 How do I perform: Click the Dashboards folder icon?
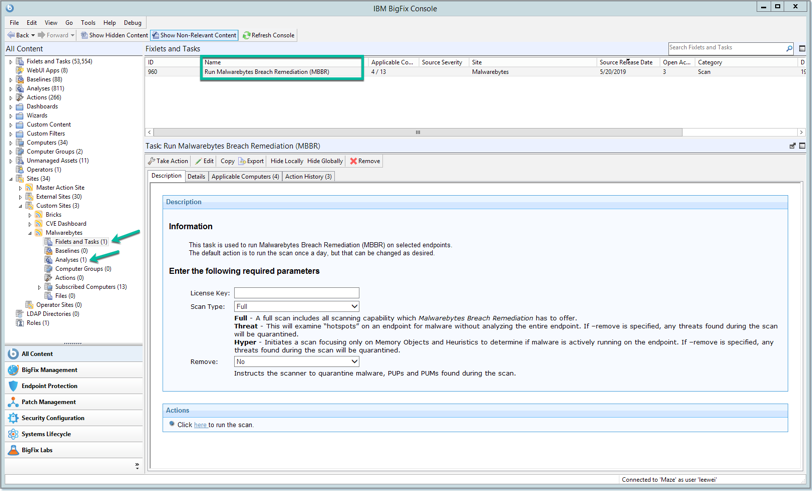20,107
